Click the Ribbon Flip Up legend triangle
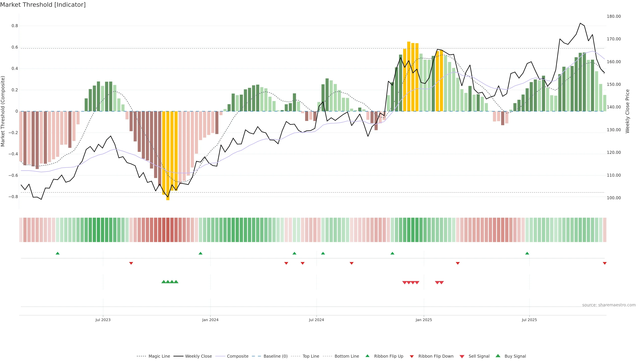Viewport: 644px width, 362px height. click(x=367, y=356)
